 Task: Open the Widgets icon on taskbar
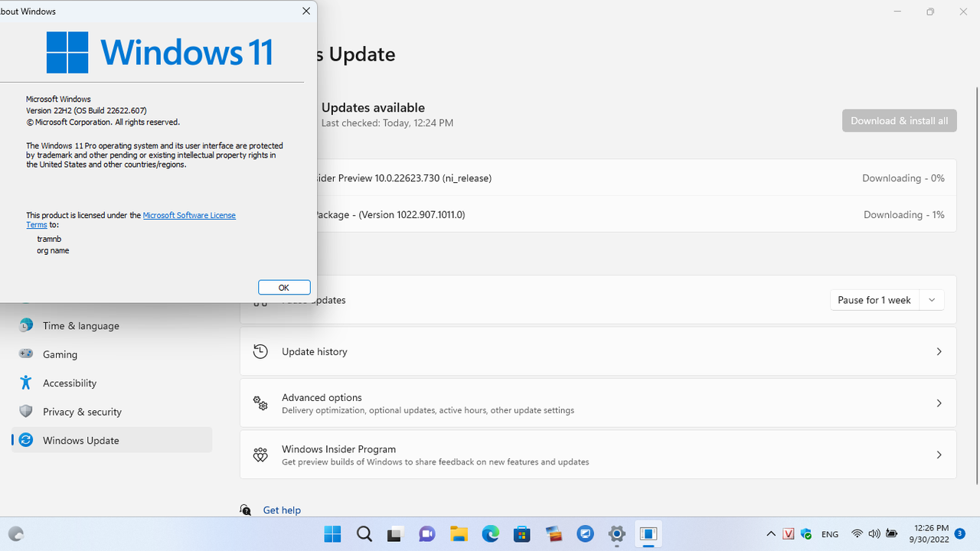pyautogui.click(x=16, y=534)
